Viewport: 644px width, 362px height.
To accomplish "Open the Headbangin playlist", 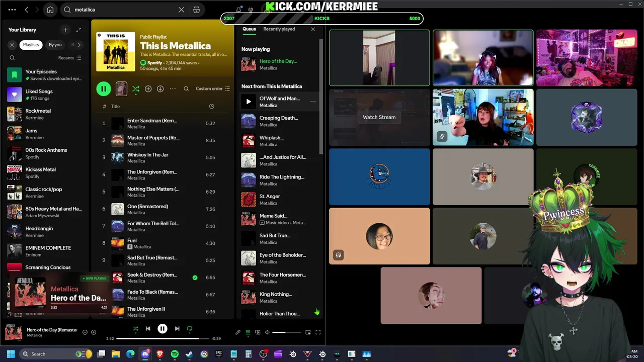I will click(x=46, y=231).
